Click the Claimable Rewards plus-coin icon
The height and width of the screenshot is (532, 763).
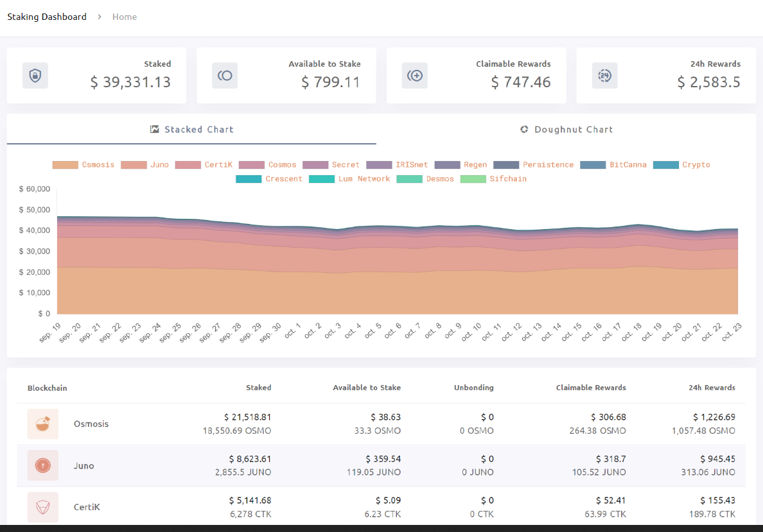[x=415, y=75]
